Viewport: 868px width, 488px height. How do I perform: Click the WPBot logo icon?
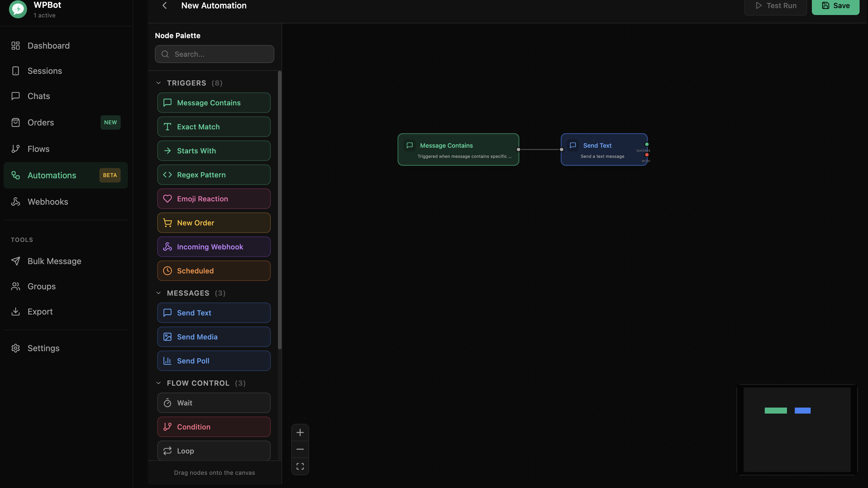(x=18, y=9)
